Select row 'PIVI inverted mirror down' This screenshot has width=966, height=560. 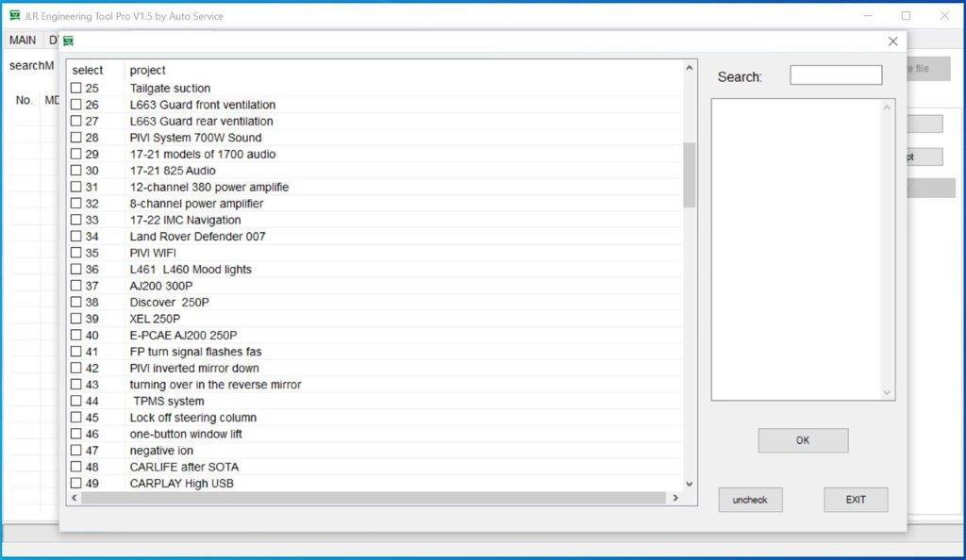click(375, 368)
